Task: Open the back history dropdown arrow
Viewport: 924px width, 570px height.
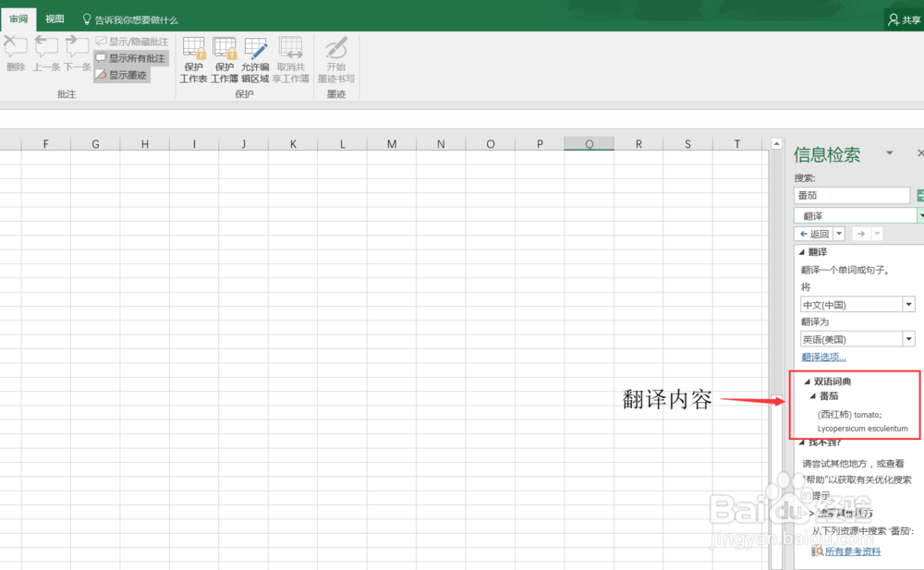Action: click(839, 234)
